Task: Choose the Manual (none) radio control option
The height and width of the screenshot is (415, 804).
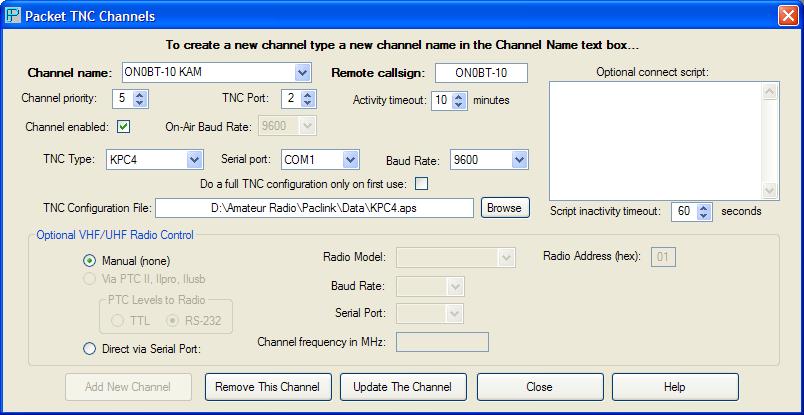Action: (89, 261)
